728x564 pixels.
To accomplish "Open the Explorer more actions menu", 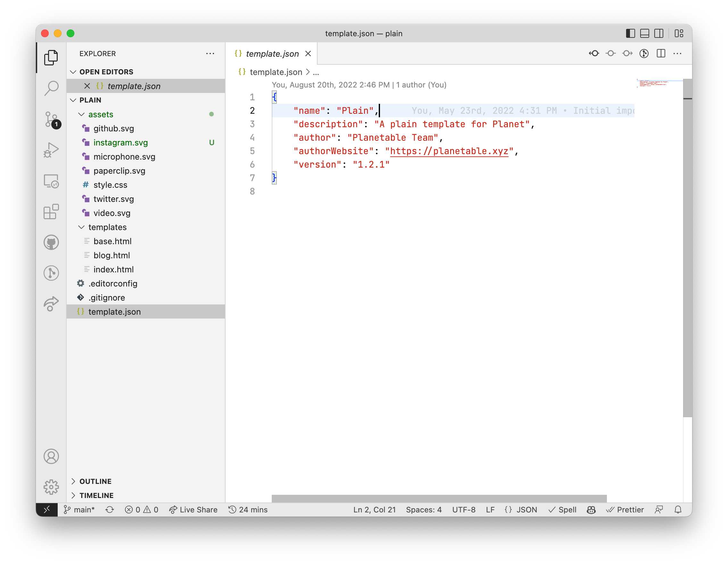I will click(x=210, y=54).
